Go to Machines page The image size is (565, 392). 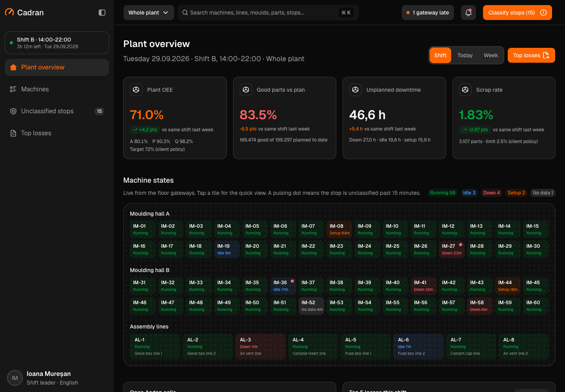(x=57, y=89)
